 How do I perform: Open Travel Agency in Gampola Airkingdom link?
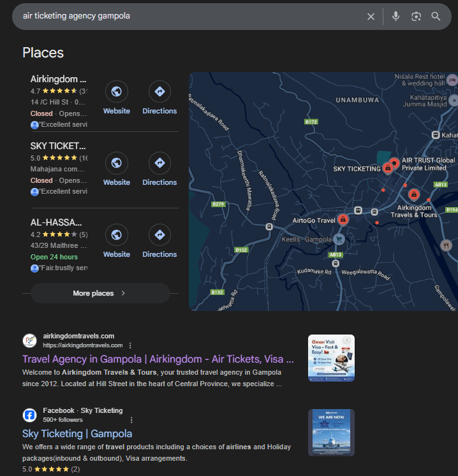pos(158,359)
